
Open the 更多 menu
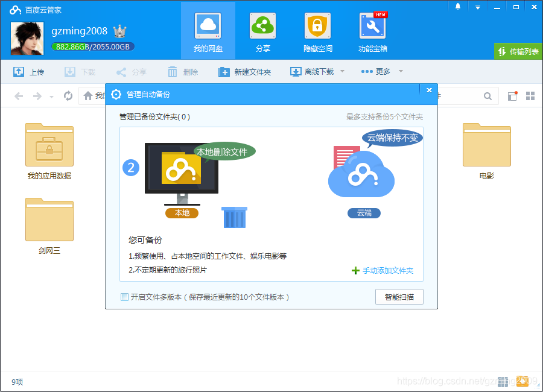pyautogui.click(x=376, y=71)
